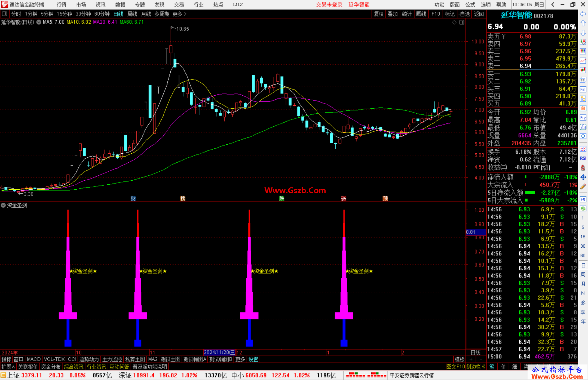Click the panel layout icon left of 分时

pyautogui.click(x=5, y=14)
